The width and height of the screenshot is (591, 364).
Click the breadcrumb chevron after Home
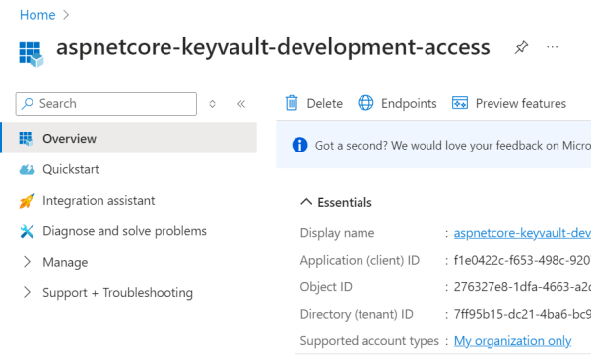coord(66,15)
